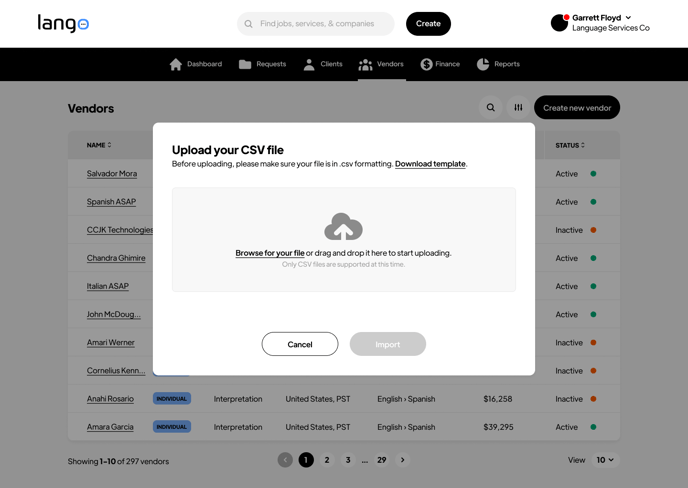
Task: Click the INDIVIDUAL badge for Anahi Rosario
Action: pos(172,398)
